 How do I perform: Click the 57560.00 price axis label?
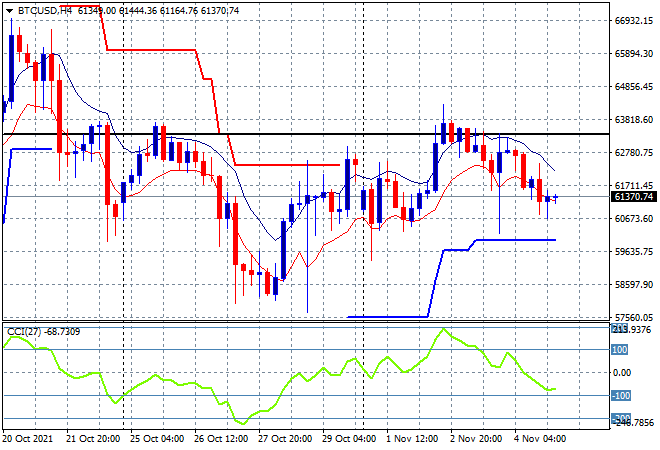click(632, 317)
